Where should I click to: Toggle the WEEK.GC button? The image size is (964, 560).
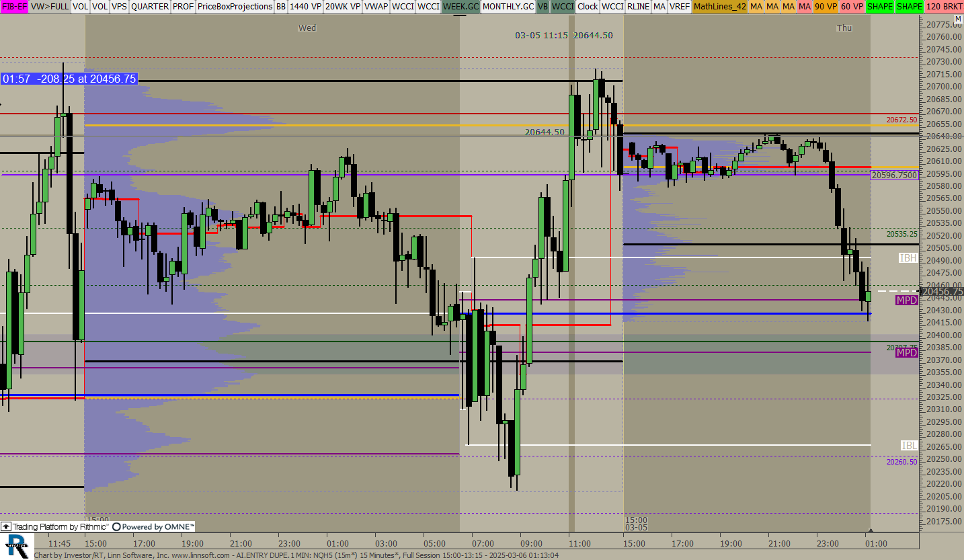[x=461, y=6]
